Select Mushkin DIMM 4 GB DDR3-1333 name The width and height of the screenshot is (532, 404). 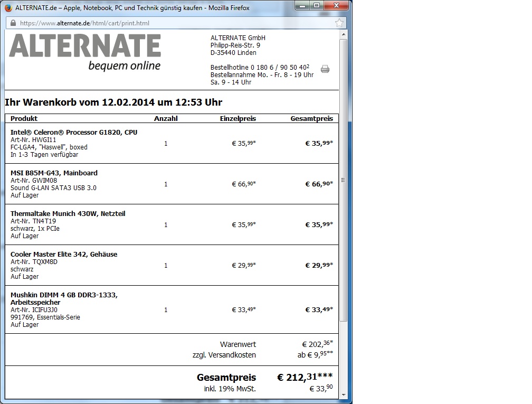tap(64, 298)
